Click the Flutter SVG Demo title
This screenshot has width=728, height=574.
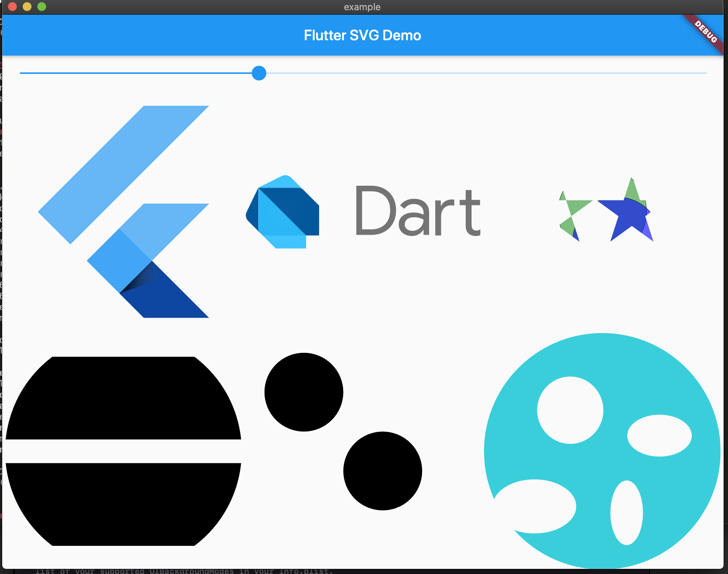363,35
